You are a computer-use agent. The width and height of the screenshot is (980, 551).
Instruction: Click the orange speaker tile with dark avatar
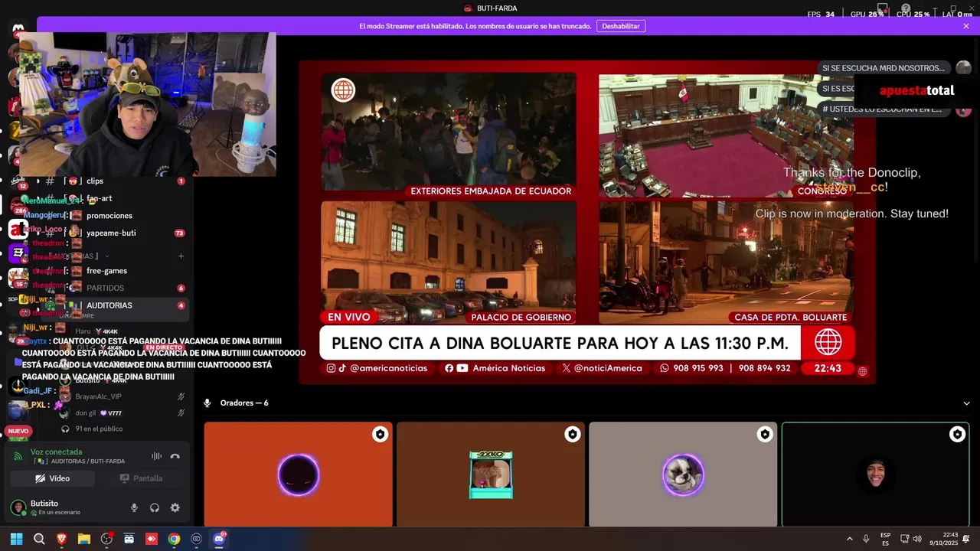299,474
